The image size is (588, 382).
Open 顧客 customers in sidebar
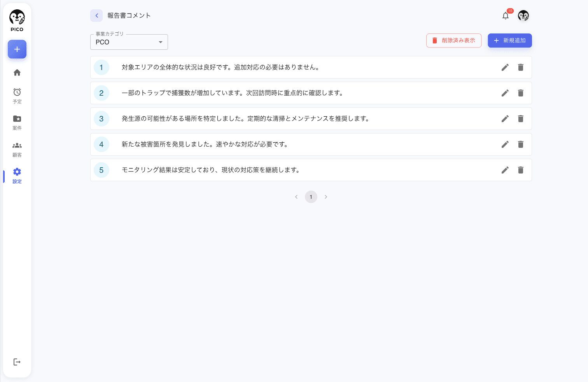pyautogui.click(x=17, y=149)
